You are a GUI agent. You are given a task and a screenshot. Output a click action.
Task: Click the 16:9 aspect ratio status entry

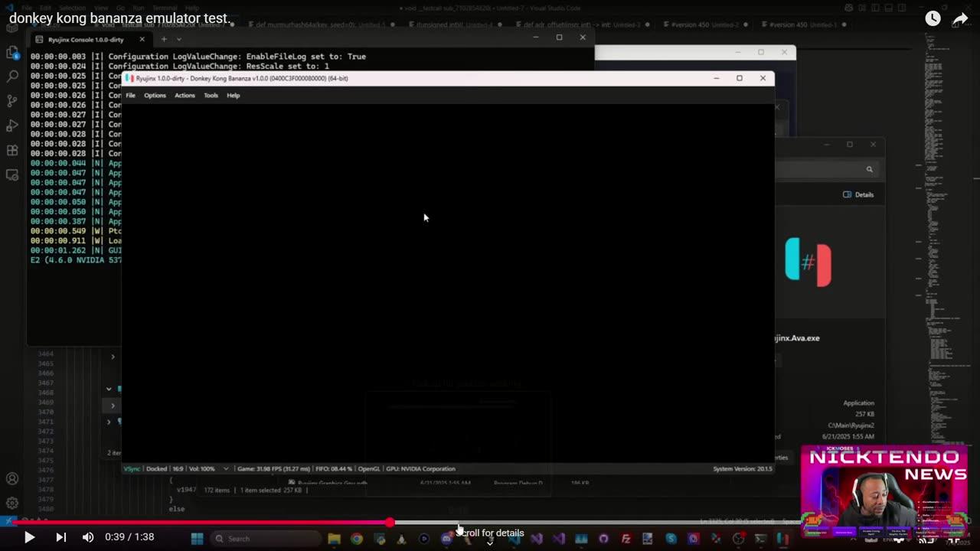178,468
